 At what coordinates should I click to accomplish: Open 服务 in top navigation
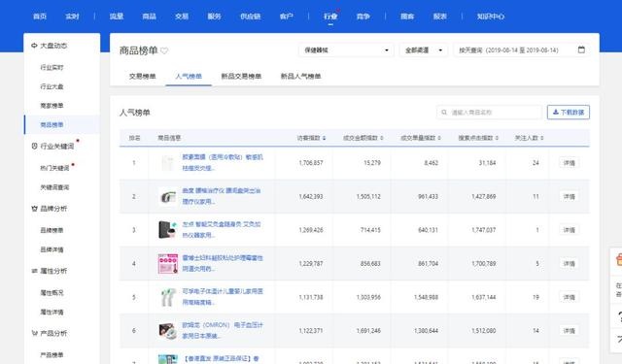[214, 17]
